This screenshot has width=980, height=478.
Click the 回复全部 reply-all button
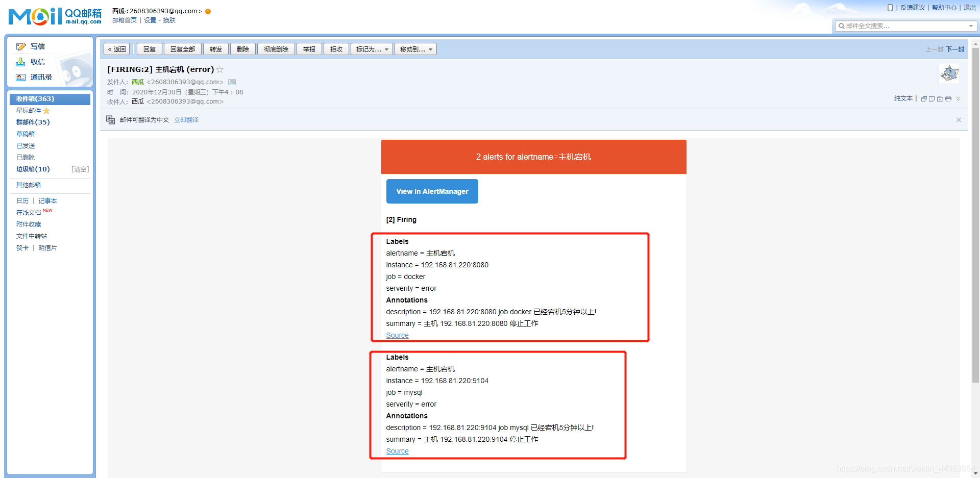[x=183, y=49]
